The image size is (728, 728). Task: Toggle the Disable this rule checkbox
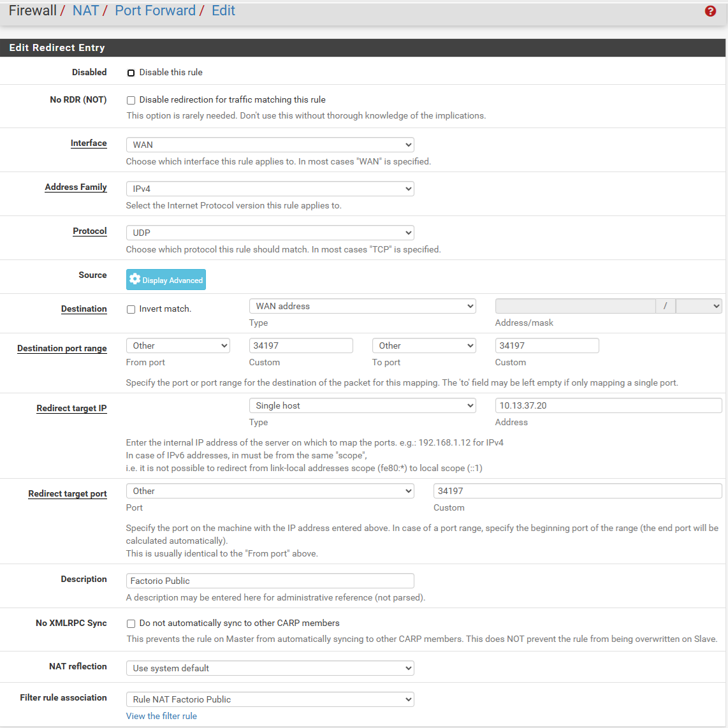131,73
